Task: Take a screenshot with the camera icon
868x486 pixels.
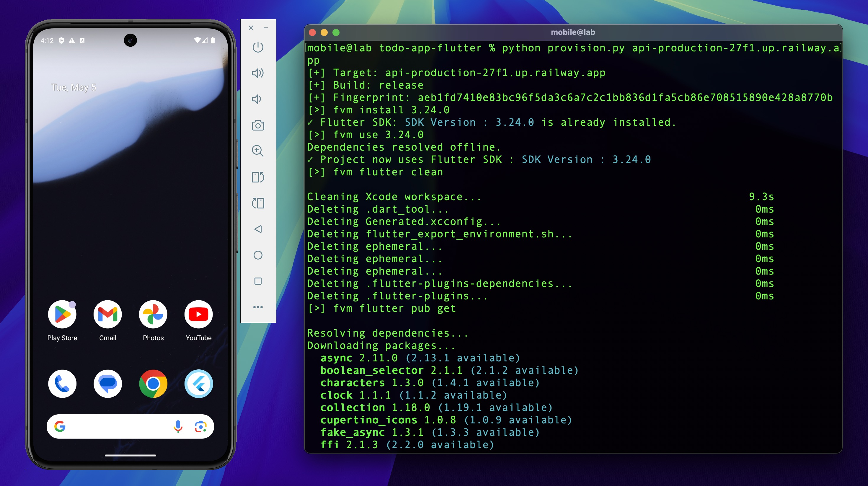Action: pyautogui.click(x=258, y=125)
